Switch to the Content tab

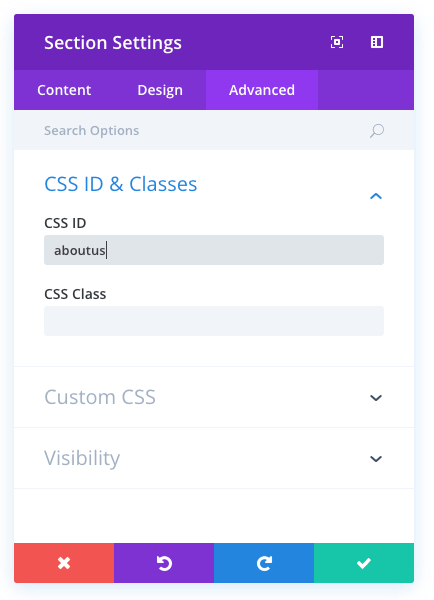[x=64, y=90]
